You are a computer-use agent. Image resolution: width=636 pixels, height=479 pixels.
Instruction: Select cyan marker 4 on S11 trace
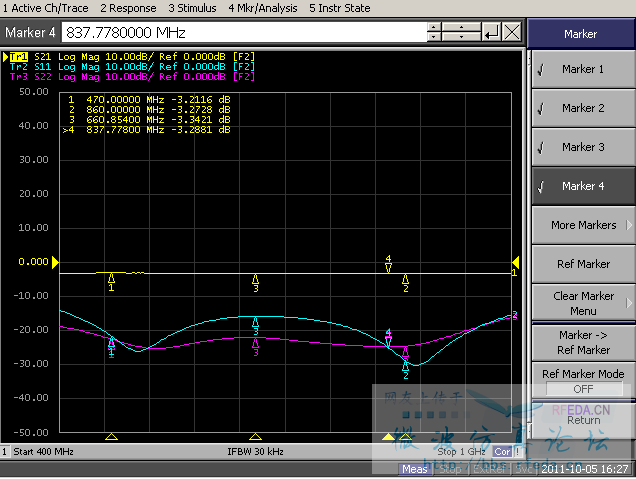pos(388,339)
